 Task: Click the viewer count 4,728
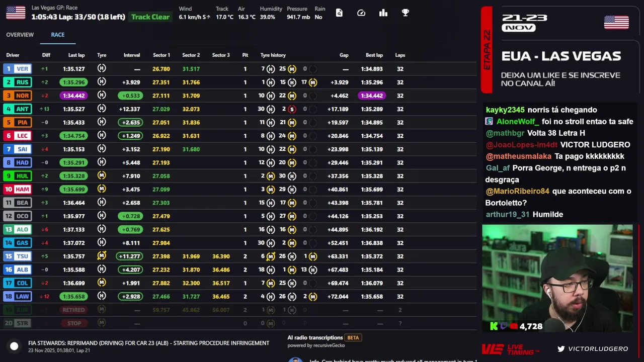tap(531, 326)
